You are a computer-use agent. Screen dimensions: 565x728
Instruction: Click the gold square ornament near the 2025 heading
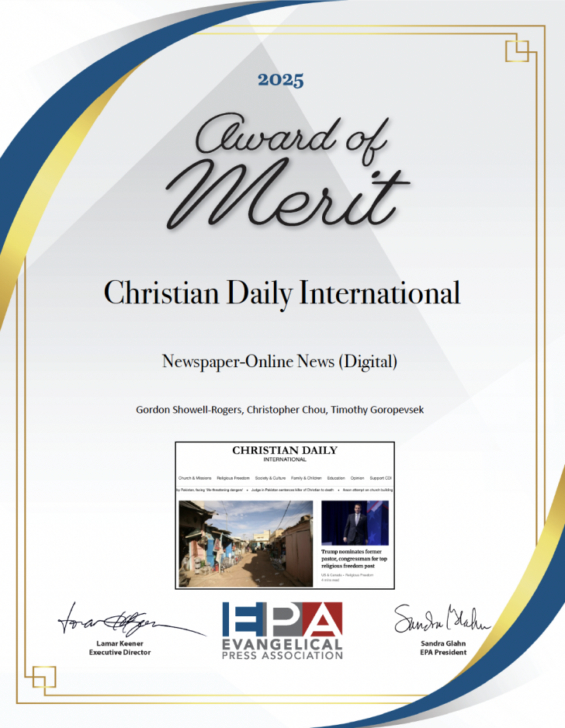[x=517, y=51]
